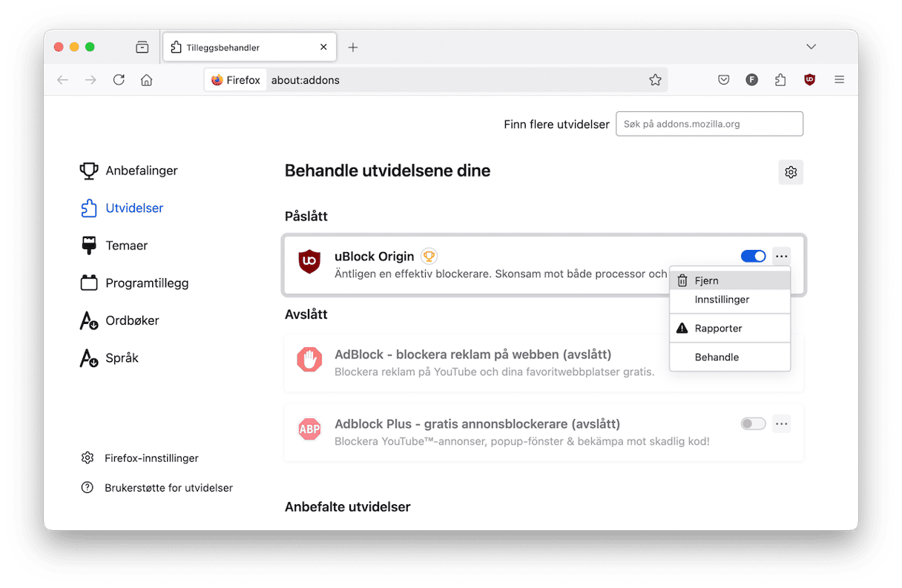Click the Behandle utvidelsene dine heading
The image size is (902, 588).
coord(388,171)
